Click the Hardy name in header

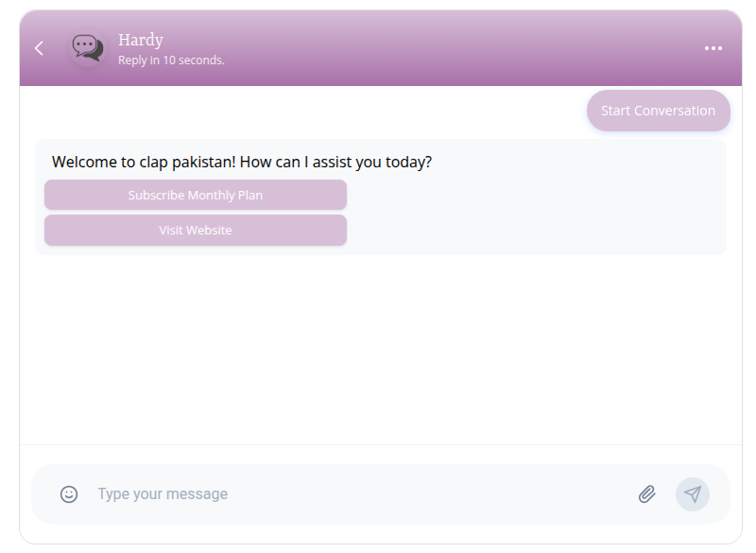(x=141, y=40)
